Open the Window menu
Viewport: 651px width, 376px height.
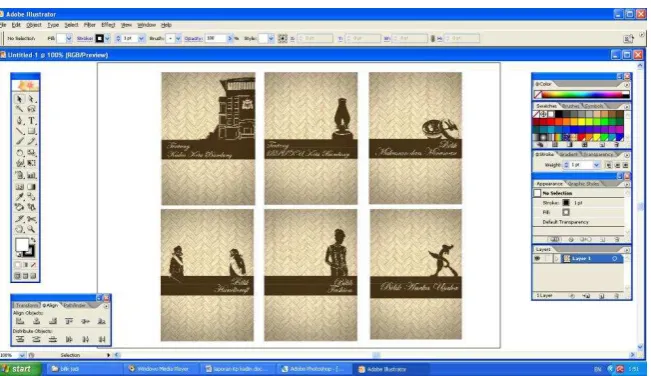(x=146, y=25)
